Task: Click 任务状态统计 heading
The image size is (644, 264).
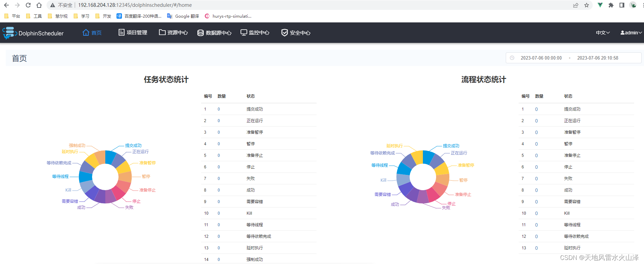Action: tap(166, 80)
